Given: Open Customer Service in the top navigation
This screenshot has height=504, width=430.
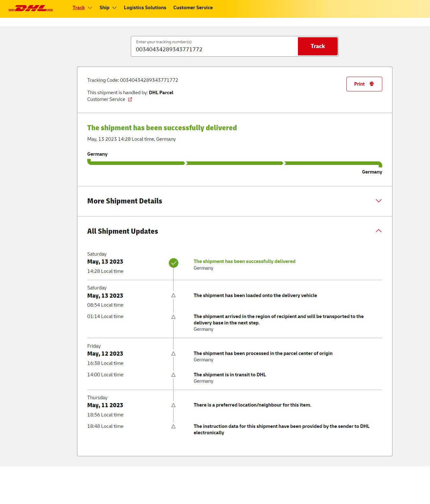Looking at the screenshot, I should (193, 8).
